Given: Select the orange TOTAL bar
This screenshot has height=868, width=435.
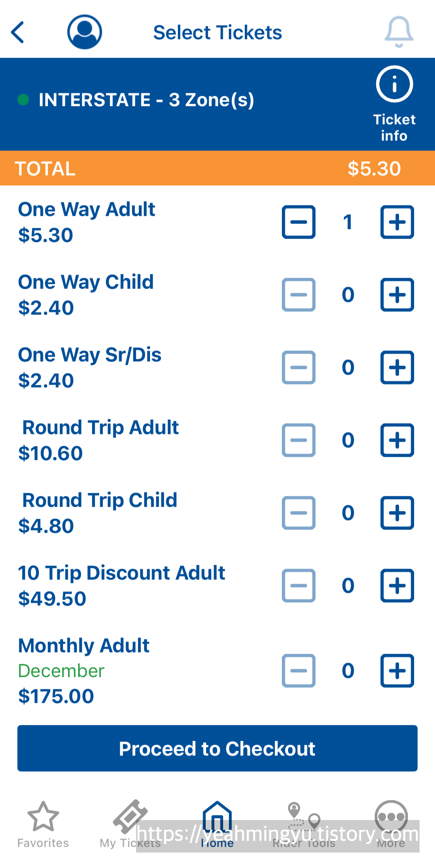Looking at the screenshot, I should [217, 168].
